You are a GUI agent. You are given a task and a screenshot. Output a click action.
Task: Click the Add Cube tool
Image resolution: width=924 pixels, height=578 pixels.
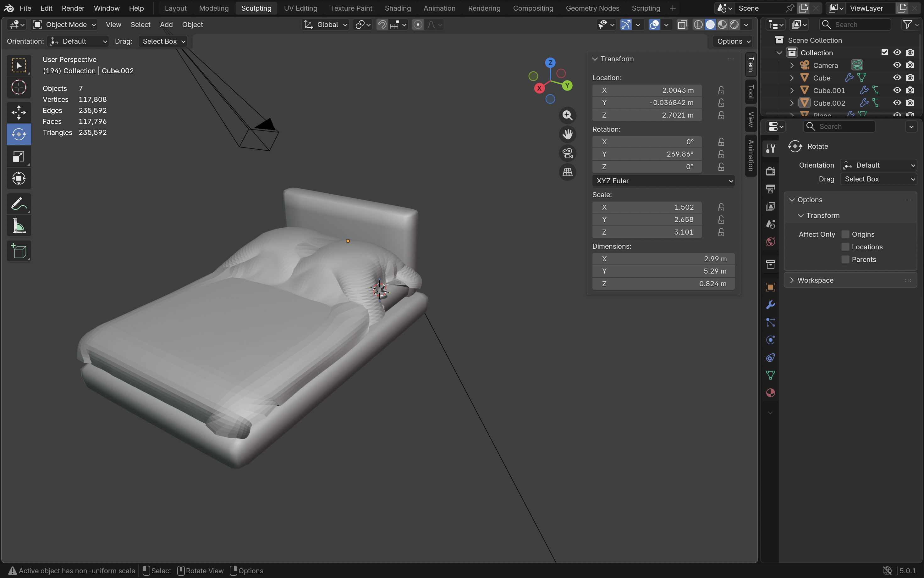tap(18, 251)
